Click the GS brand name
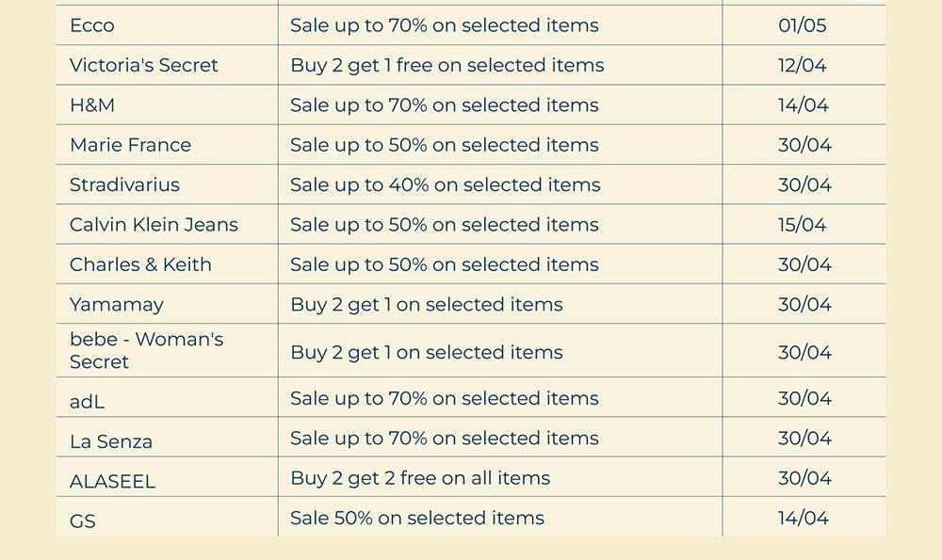Screen dimensions: 942x560 coord(83,521)
